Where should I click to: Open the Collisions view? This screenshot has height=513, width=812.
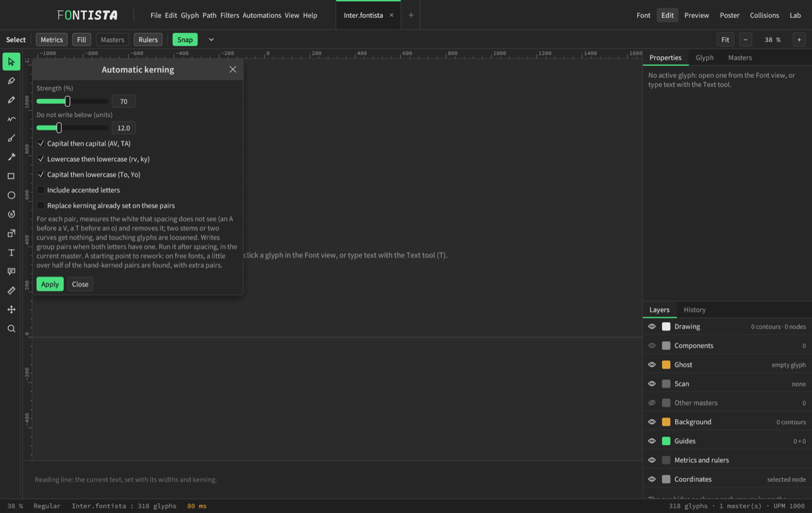point(764,15)
